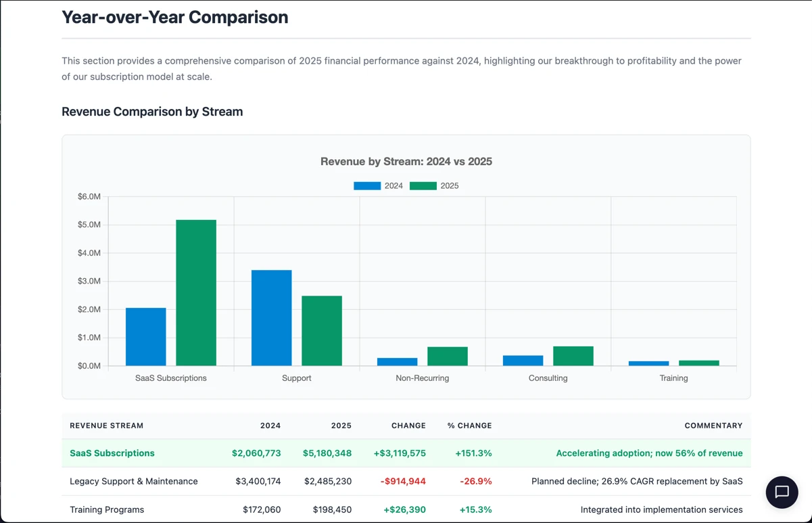Click the Revenue by Stream chart title
The height and width of the screenshot is (523, 812).
406,162
